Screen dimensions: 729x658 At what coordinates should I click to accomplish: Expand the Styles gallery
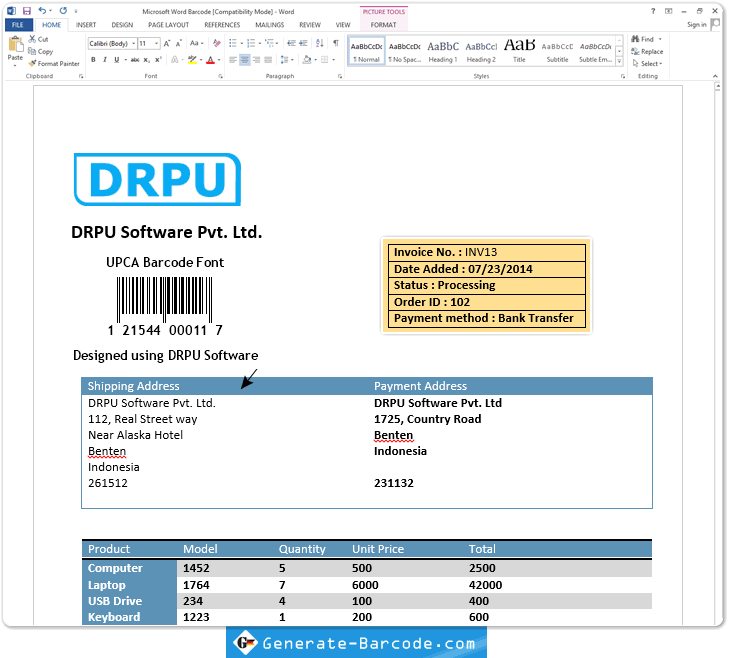pos(619,61)
